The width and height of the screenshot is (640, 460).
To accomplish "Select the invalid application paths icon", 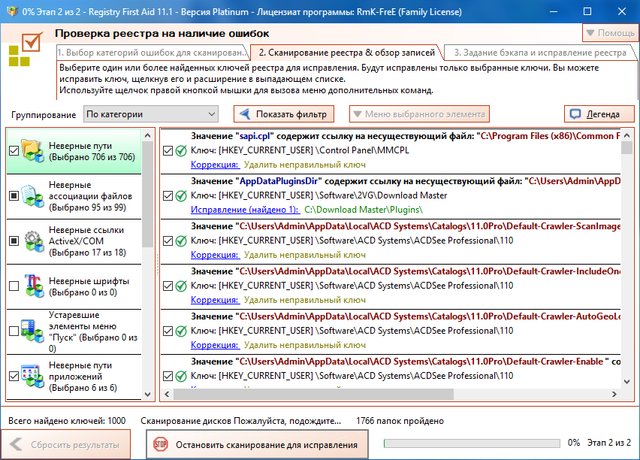I will coord(31,376).
